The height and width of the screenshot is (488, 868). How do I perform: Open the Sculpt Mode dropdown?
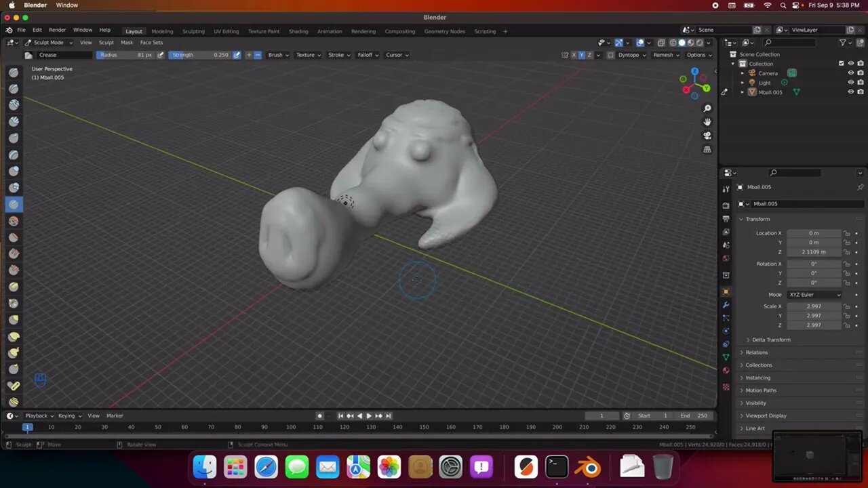(x=49, y=42)
